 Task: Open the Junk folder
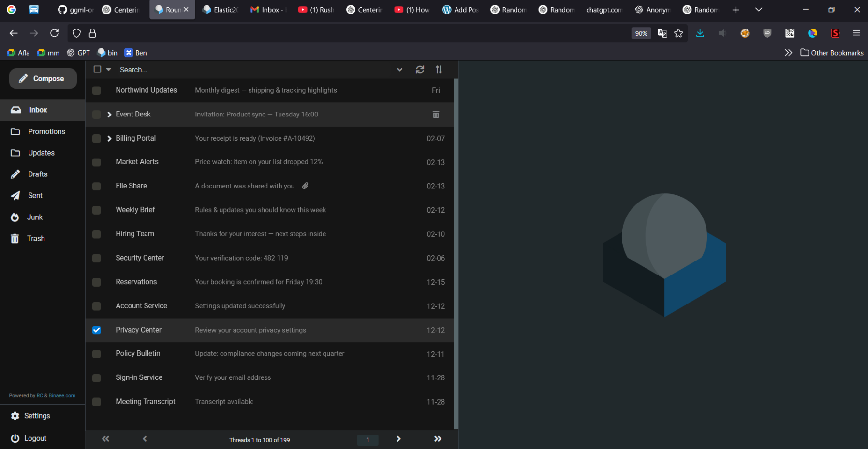pos(35,217)
